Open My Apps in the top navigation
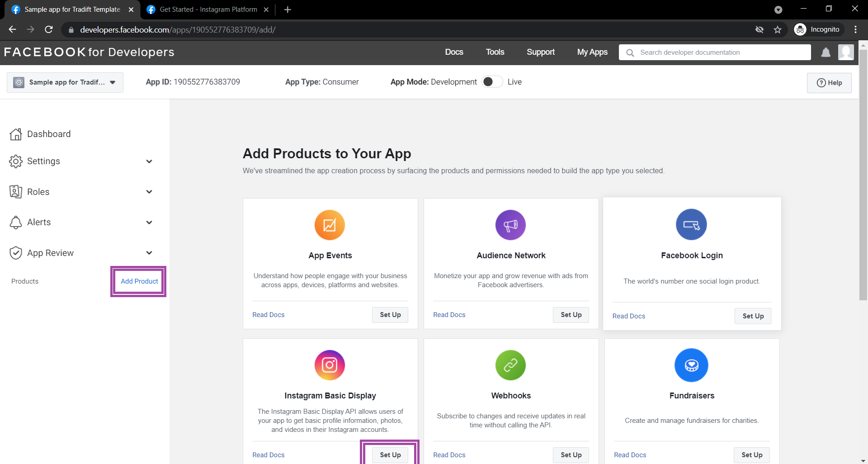868x464 pixels. 592,52
